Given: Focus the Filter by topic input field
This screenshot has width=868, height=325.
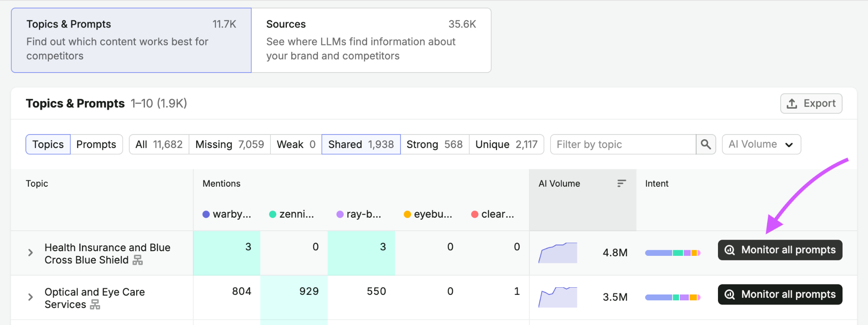Looking at the screenshot, I should coord(623,144).
